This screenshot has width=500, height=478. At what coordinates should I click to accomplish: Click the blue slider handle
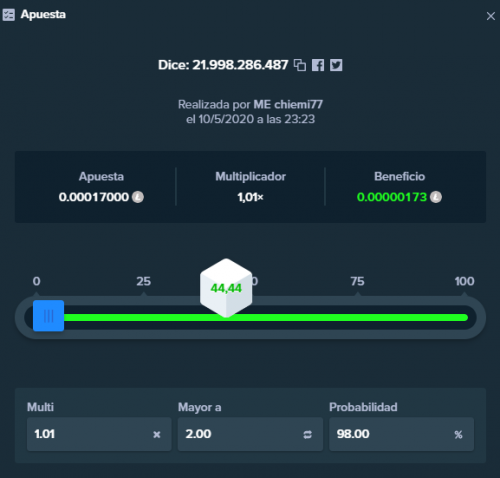click(x=49, y=316)
